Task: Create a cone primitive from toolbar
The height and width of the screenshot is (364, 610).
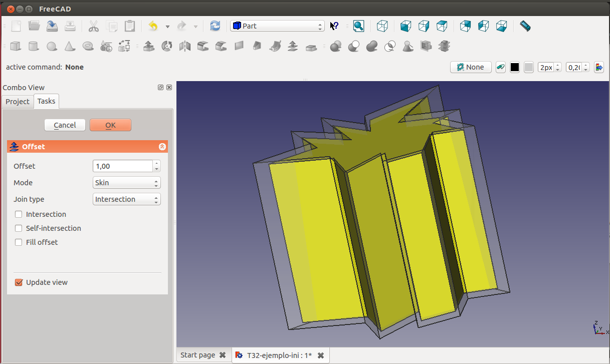Action: click(x=70, y=47)
